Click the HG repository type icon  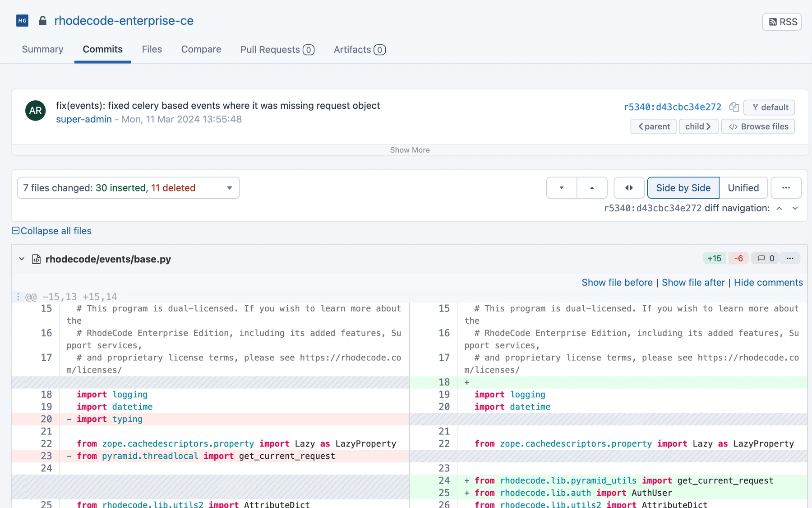(x=22, y=21)
